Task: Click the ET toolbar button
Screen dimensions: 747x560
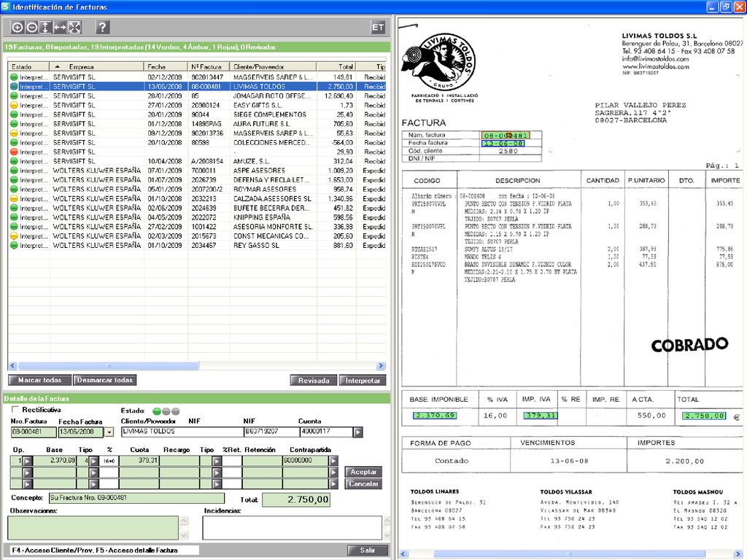Action: (x=378, y=28)
